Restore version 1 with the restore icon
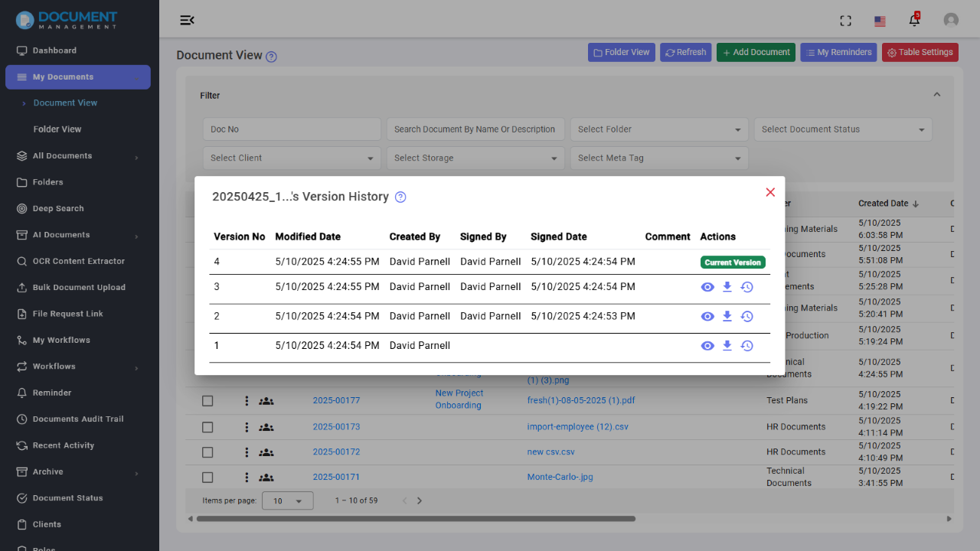Image resolution: width=980 pixels, height=551 pixels. point(746,345)
